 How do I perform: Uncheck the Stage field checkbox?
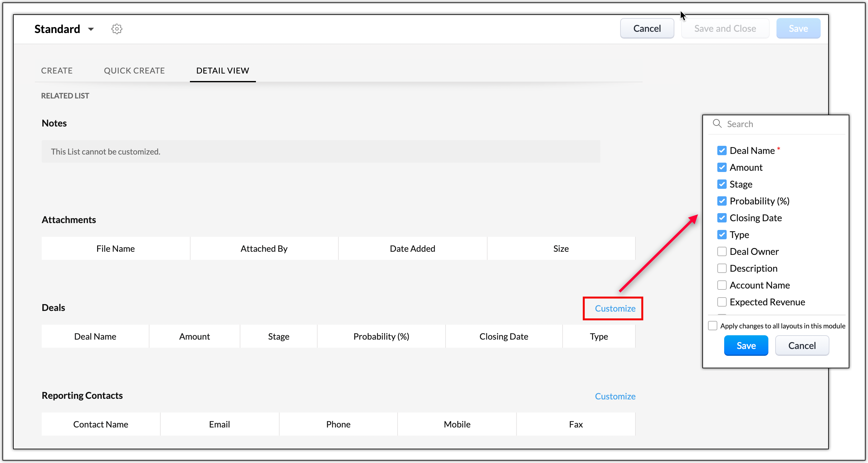click(x=722, y=184)
